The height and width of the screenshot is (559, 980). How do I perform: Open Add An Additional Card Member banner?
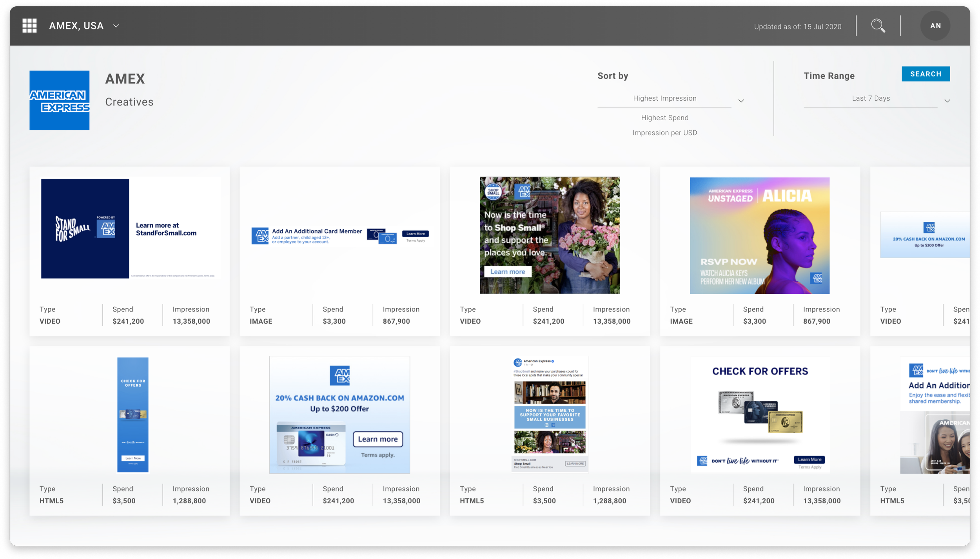[x=339, y=236]
